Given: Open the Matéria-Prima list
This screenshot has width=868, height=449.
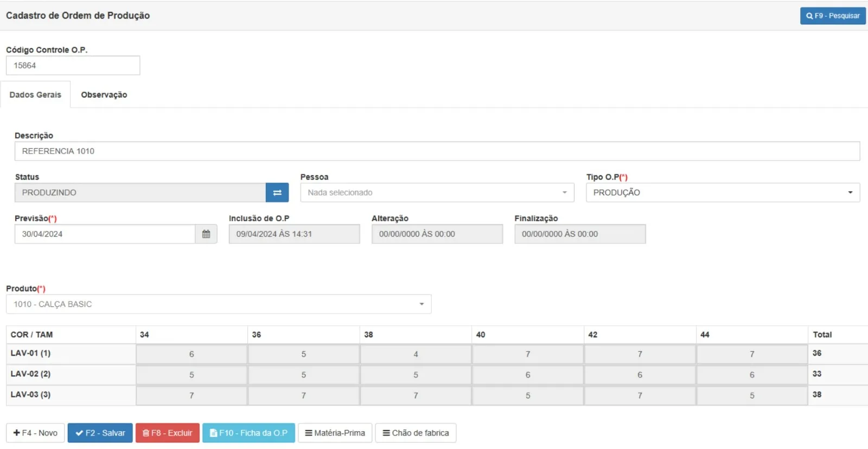Looking at the screenshot, I should click(335, 433).
